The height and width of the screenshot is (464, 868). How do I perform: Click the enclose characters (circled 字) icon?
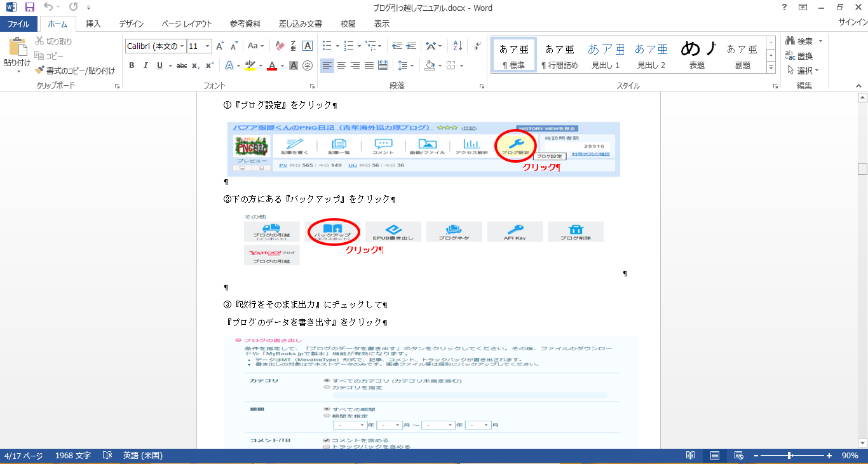tap(308, 65)
